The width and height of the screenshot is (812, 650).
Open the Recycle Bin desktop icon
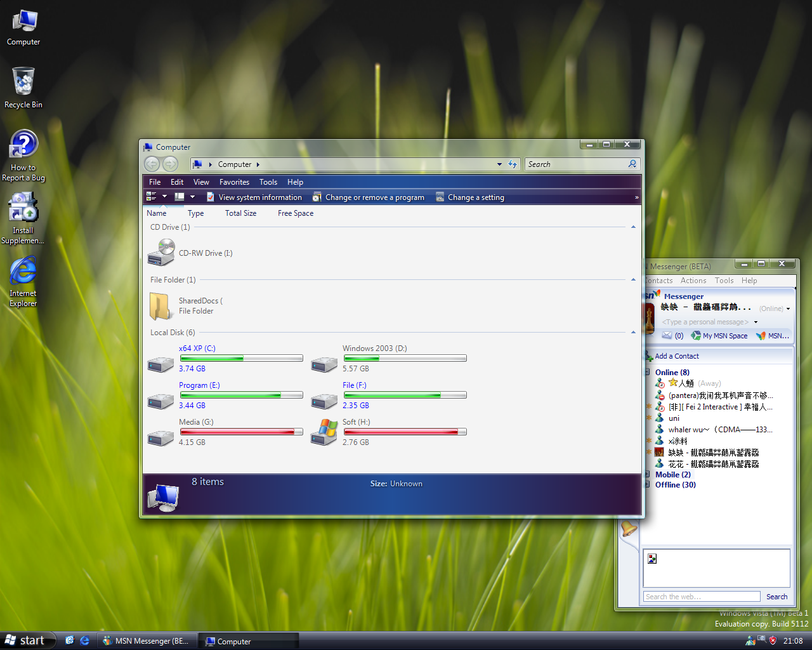pyautogui.click(x=23, y=88)
